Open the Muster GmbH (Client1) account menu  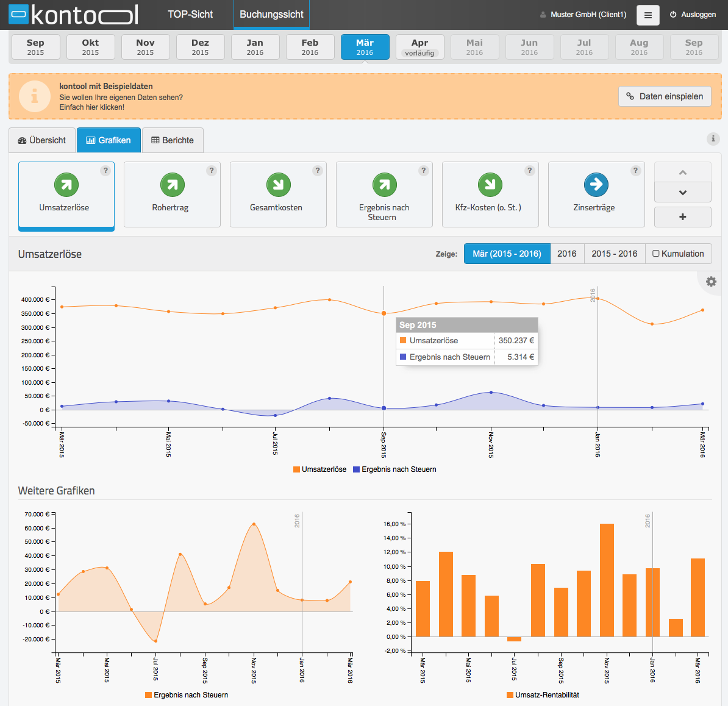(583, 15)
